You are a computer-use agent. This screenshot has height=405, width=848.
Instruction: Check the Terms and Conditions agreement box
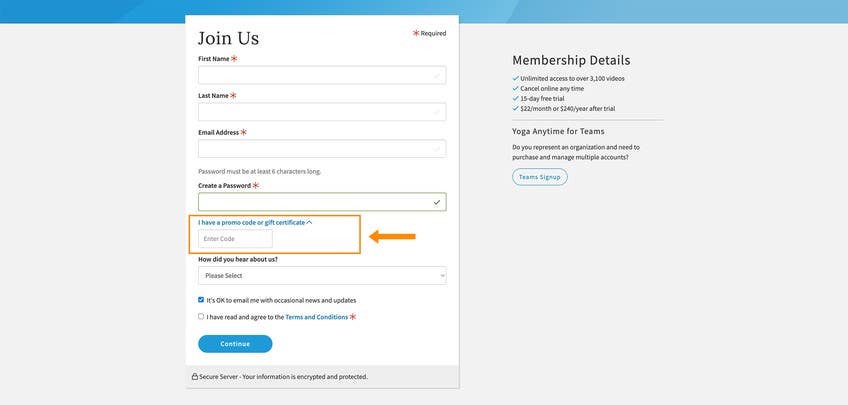201,316
